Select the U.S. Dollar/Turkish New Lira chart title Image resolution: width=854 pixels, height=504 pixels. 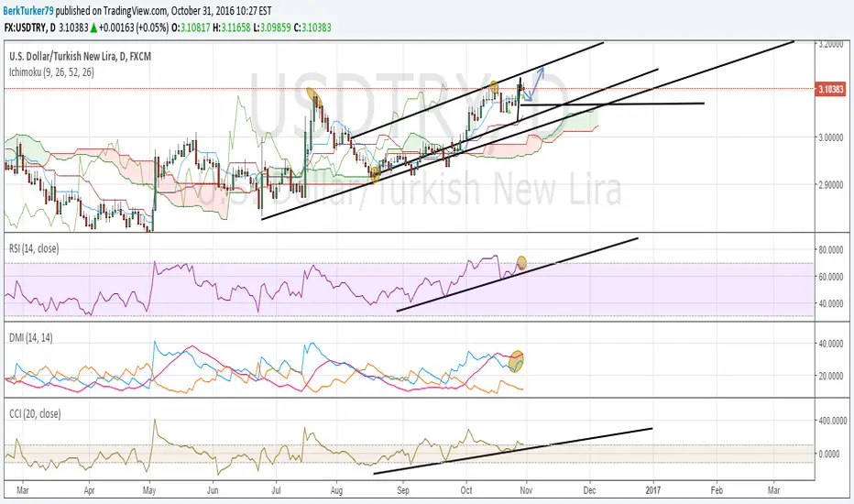(80, 56)
